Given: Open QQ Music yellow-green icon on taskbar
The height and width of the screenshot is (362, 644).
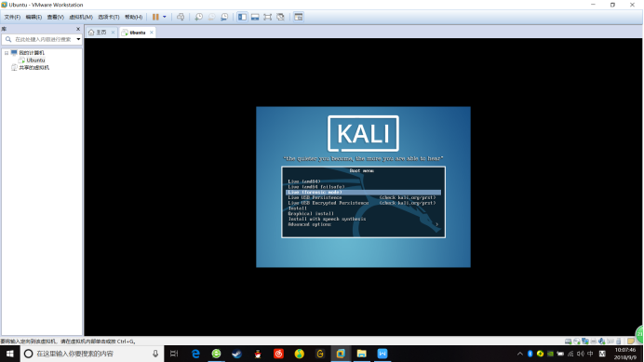Looking at the screenshot, I should pyautogui.click(x=300, y=354).
